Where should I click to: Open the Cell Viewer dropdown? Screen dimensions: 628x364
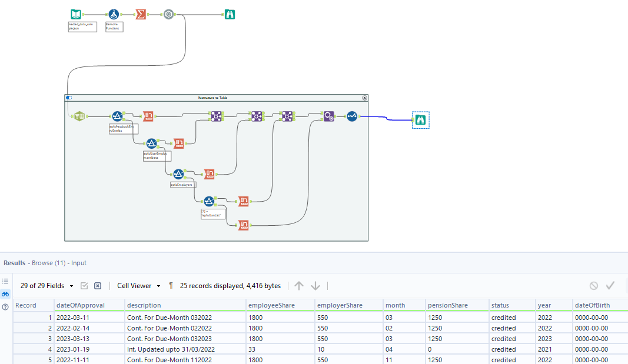(139, 286)
